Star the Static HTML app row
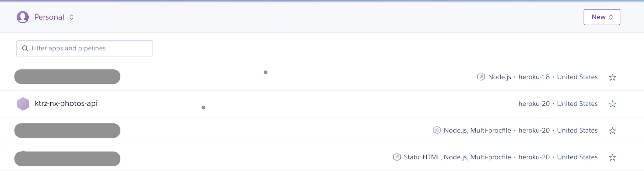Image resolution: width=644 pixels, height=182 pixels. click(x=613, y=157)
